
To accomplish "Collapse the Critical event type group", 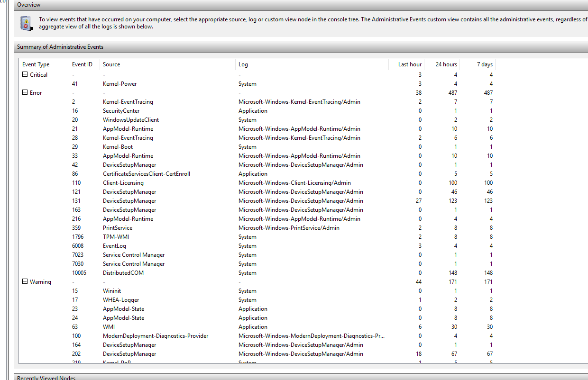I will click(x=25, y=75).
